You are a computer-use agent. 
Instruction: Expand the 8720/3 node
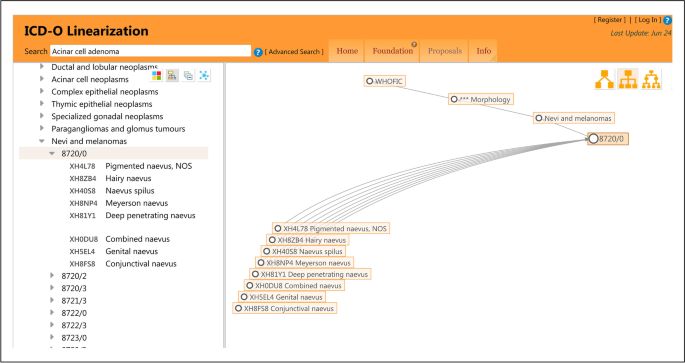(x=52, y=288)
